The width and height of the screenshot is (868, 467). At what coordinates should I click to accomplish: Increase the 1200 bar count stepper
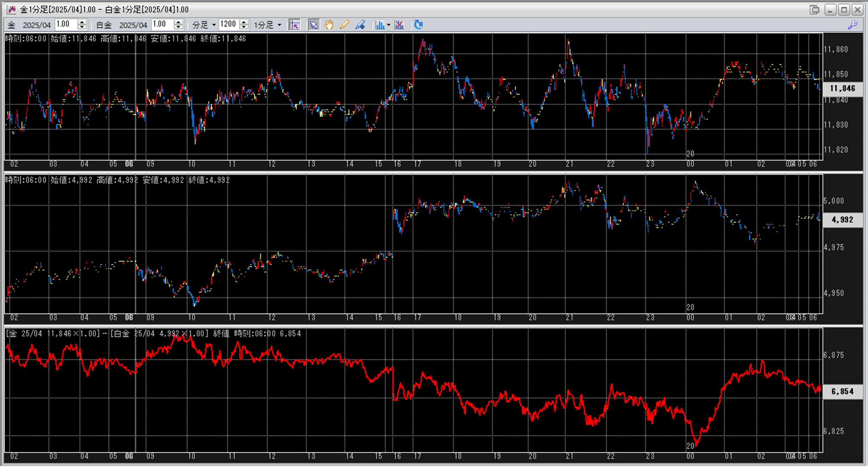click(244, 22)
